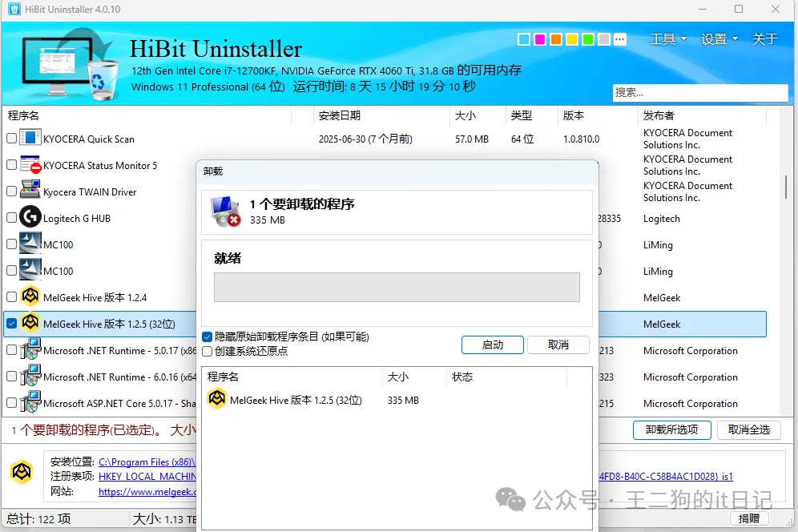Click the HiBit title bar app icon
The width and height of the screenshot is (798, 532).
(14, 9)
